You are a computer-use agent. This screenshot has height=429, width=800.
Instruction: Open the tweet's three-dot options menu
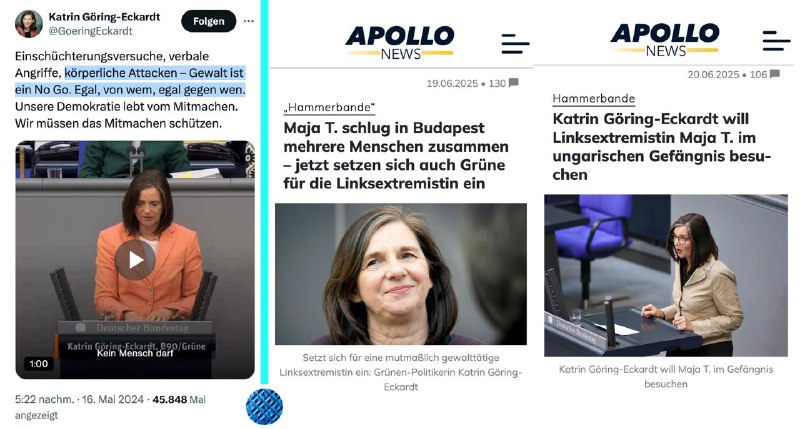tap(248, 21)
